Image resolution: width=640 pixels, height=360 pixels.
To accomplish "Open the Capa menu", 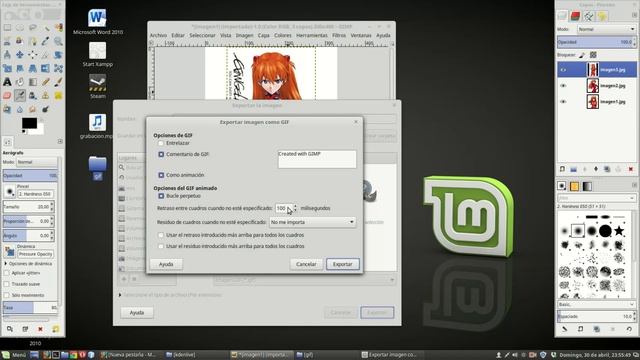I will click(264, 36).
